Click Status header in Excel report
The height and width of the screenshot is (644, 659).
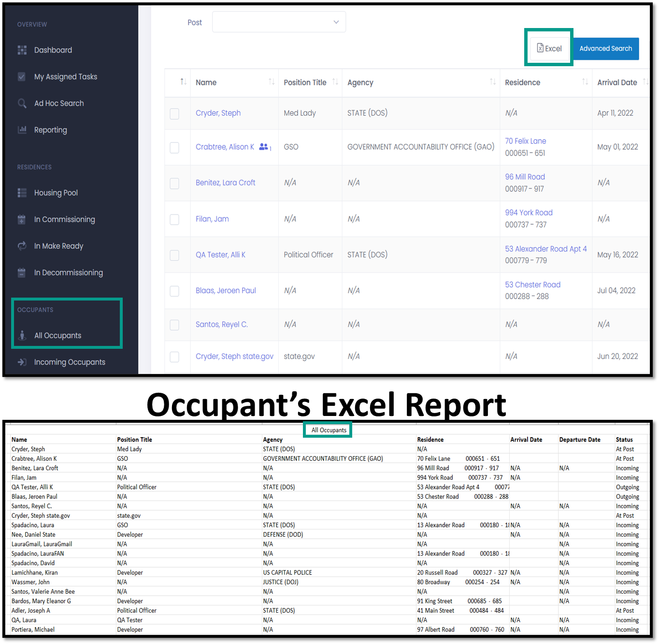624,439
